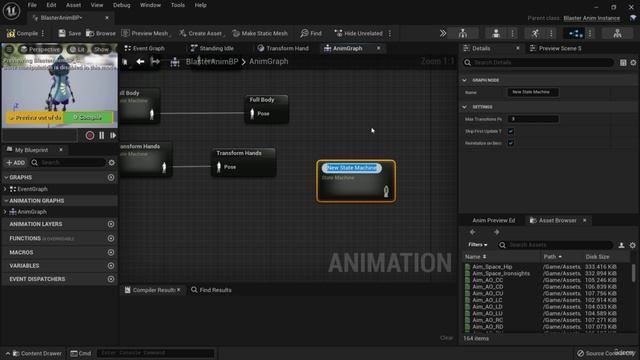Expand the toolbar overflow chevrons
The width and height of the screenshot is (640, 360).
(x=443, y=33)
